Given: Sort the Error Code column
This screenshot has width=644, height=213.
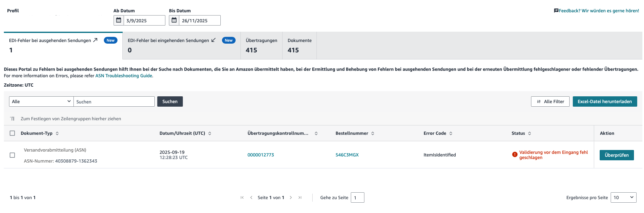Looking at the screenshot, I should [451, 133].
